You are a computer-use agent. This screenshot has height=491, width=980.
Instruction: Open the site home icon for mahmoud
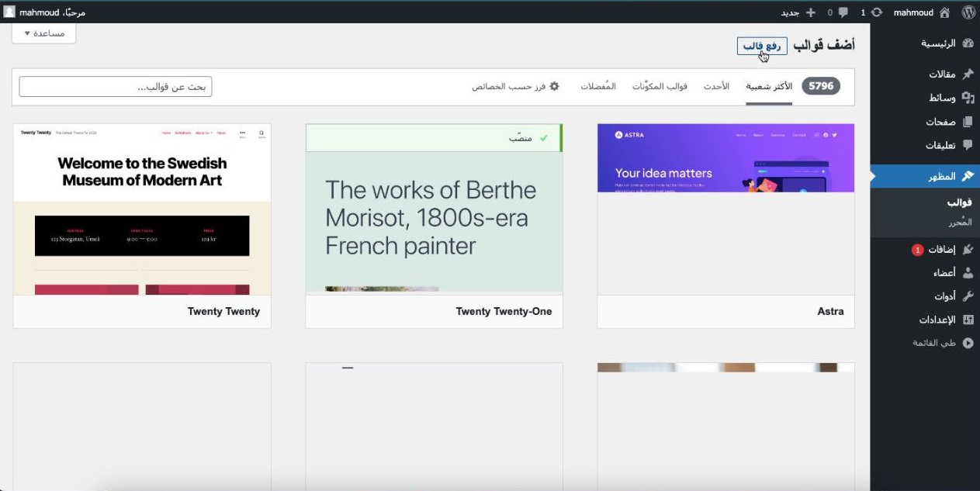(x=944, y=12)
